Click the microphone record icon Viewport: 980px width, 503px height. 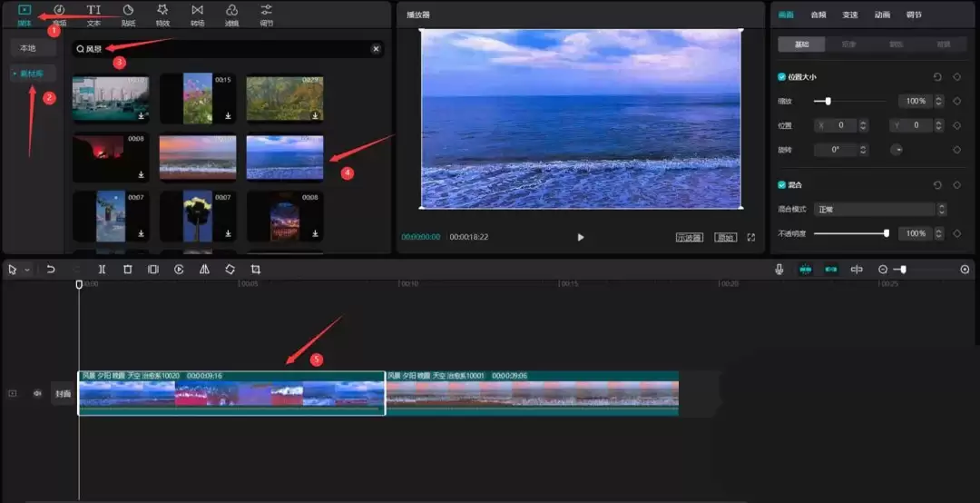779,270
